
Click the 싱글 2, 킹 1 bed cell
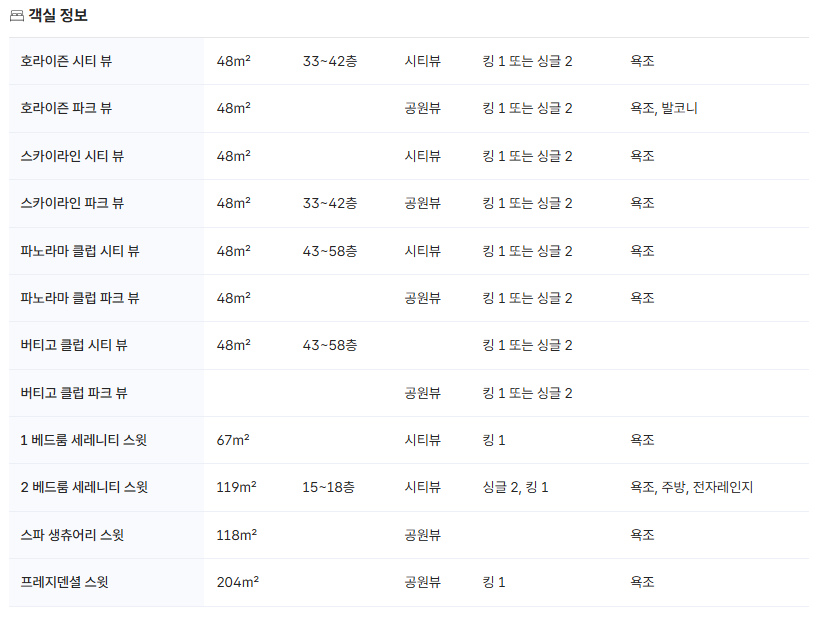[515, 488]
